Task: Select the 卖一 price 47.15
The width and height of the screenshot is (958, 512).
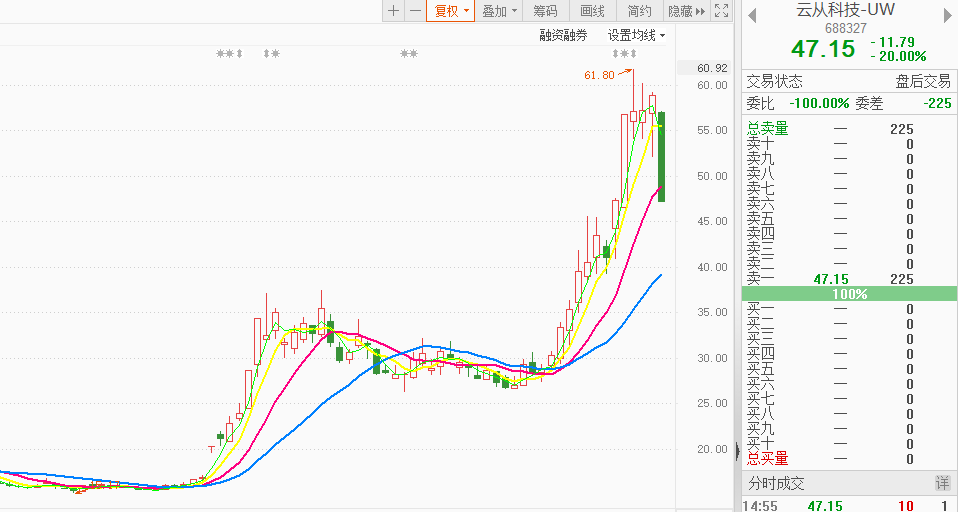Action: click(x=831, y=279)
